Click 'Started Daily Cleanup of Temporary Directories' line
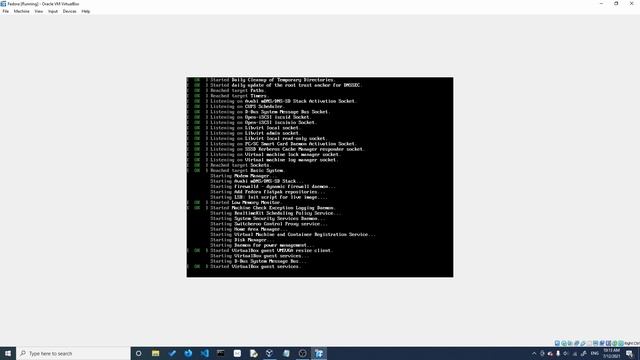Image resolution: width=640 pixels, height=360 pixels. pos(273,80)
